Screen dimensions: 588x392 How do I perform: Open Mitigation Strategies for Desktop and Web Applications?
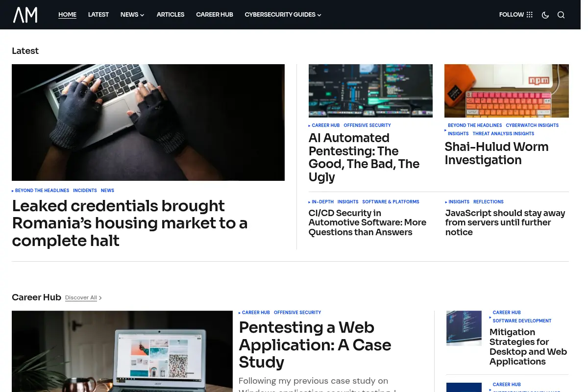528,347
